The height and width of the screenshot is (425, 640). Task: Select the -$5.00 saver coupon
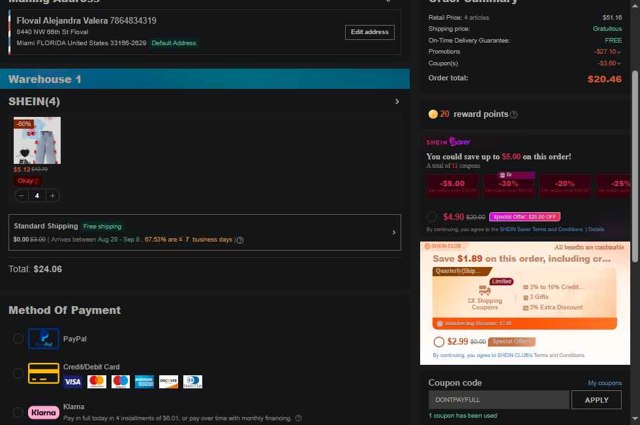[452, 186]
